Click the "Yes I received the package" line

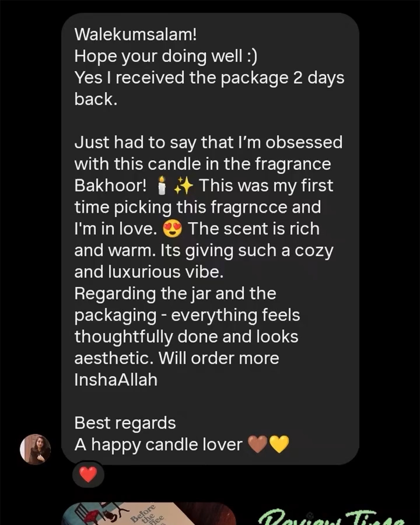coord(209,77)
